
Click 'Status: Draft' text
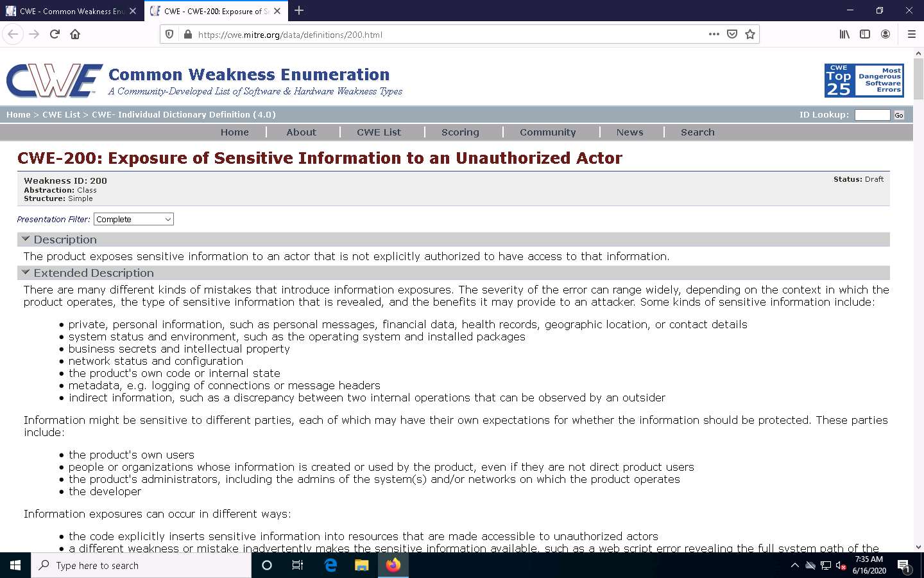click(858, 179)
